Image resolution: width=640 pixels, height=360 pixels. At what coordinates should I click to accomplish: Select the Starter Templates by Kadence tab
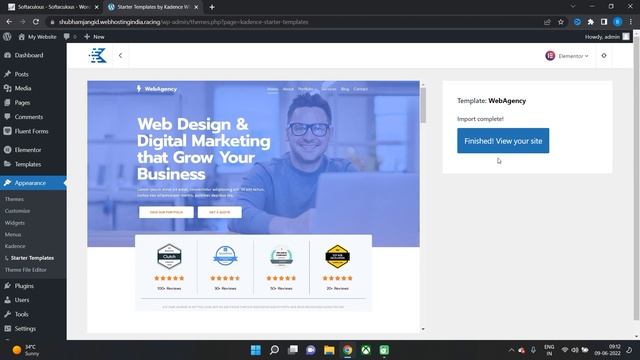(153, 7)
